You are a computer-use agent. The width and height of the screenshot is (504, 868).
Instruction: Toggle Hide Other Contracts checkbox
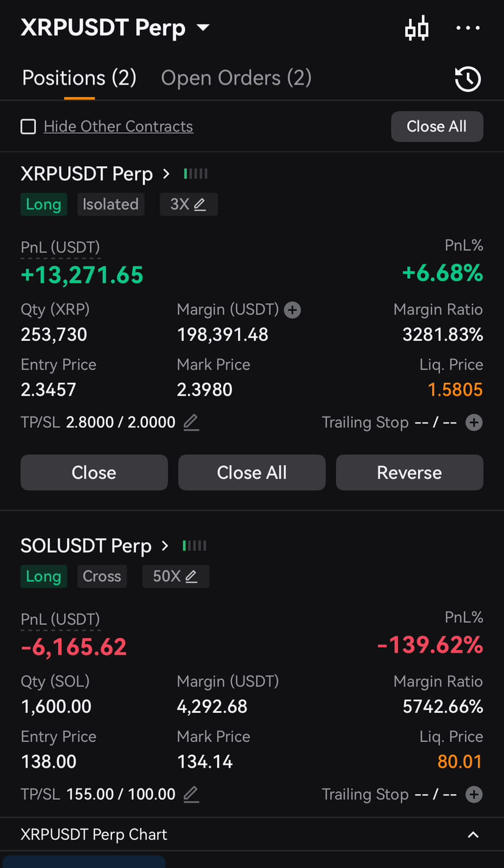pos(28,127)
